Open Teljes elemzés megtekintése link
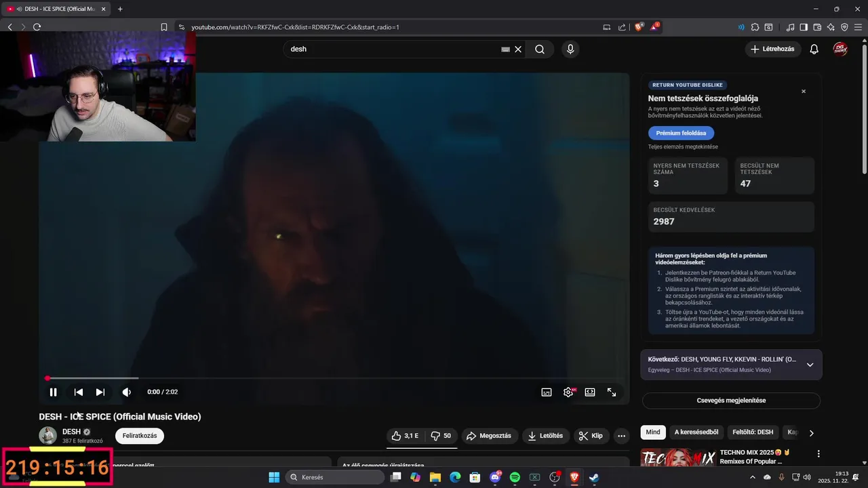Image resolution: width=868 pixels, height=488 pixels. [683, 147]
